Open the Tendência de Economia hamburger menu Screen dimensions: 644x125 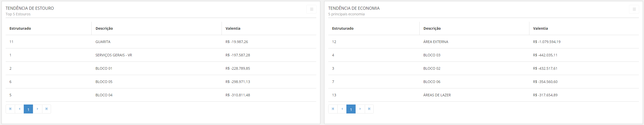pos(634,9)
